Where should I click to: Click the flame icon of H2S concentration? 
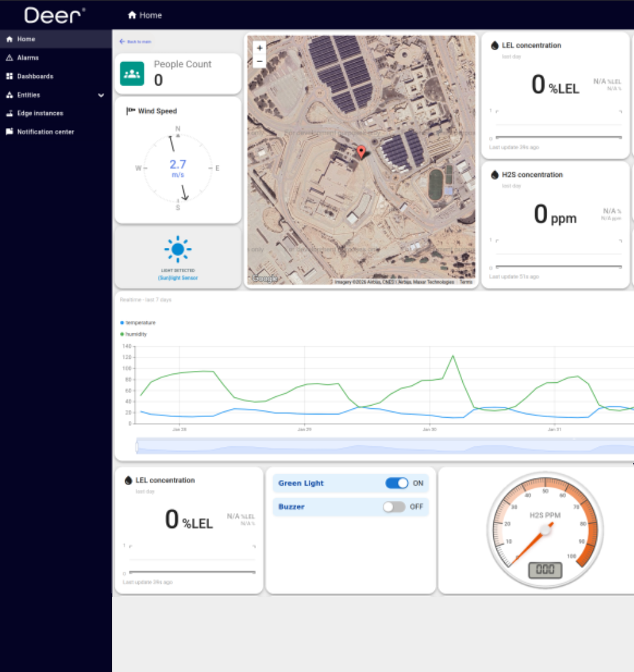tap(495, 175)
